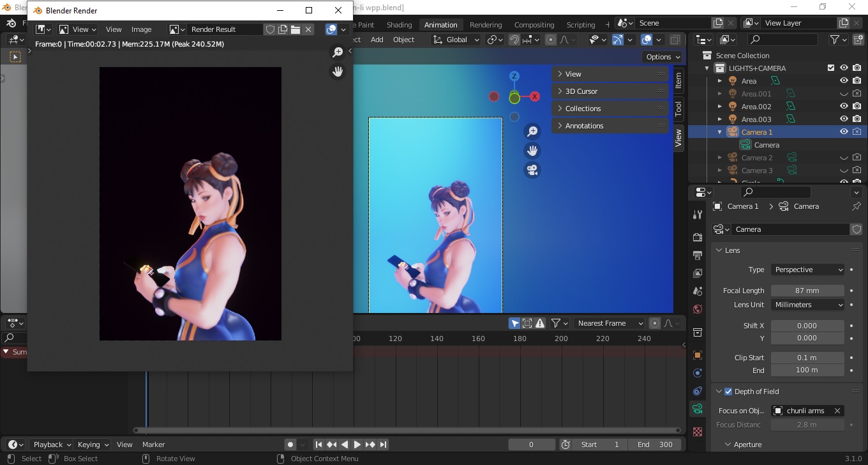Screen dimensions: 868x465
Task: Clear the chunli arms focus object
Action: (x=837, y=411)
